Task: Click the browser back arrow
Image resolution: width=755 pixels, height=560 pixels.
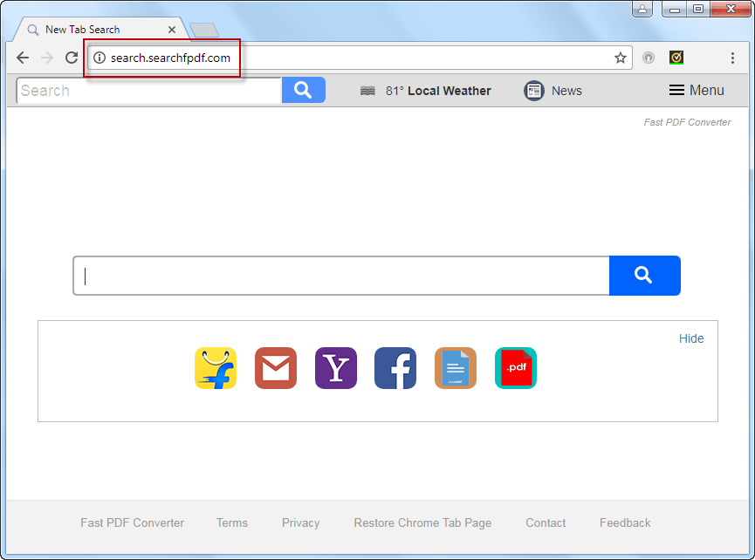Action: click(x=23, y=58)
